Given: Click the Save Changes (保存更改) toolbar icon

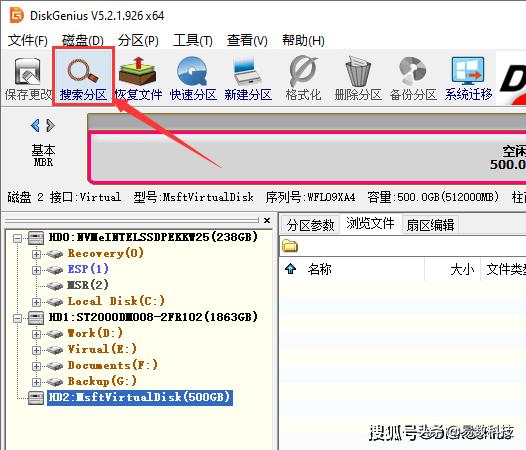Looking at the screenshot, I should point(28,80).
